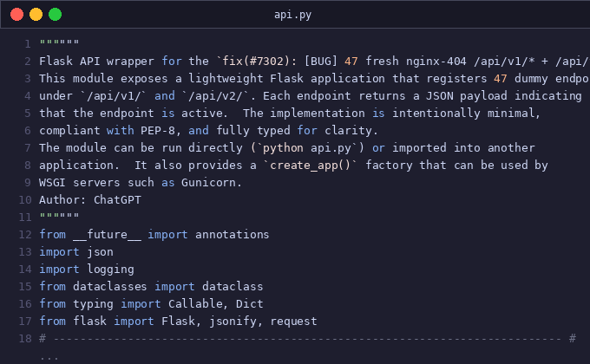Click the api.py window title

(x=292, y=15)
